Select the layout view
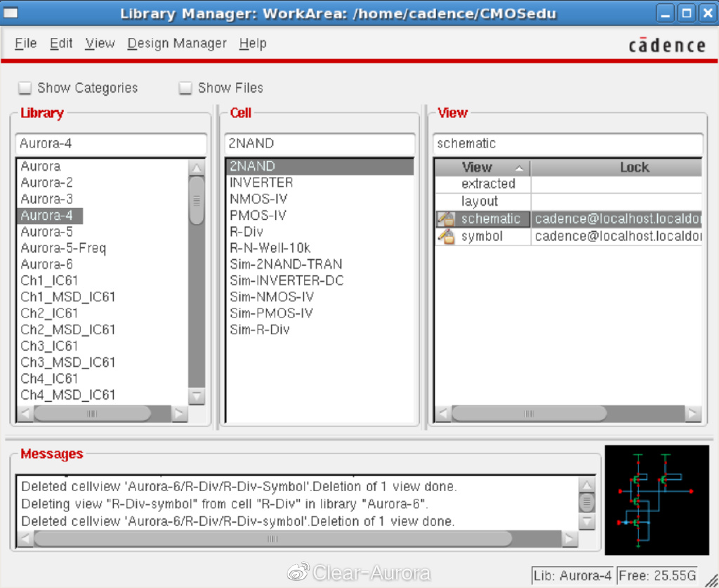 click(x=568, y=202)
